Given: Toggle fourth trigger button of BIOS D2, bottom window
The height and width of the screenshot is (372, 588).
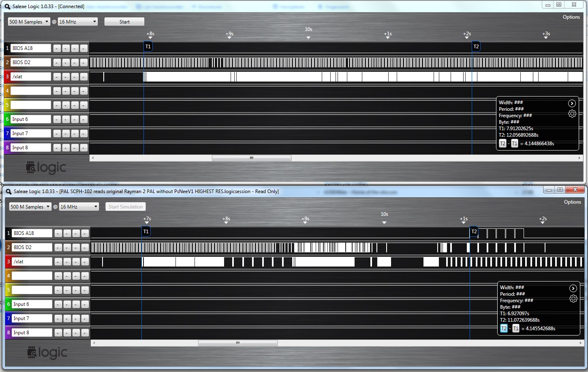Looking at the screenshot, I should click(x=85, y=247).
